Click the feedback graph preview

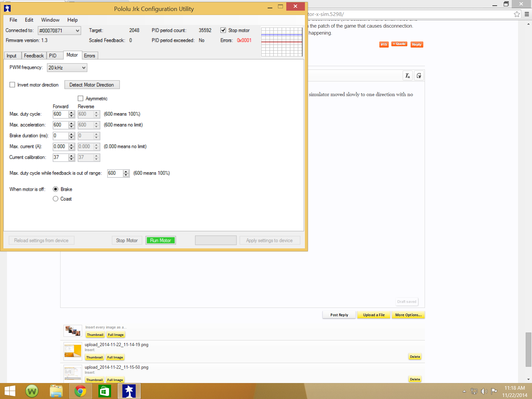click(x=282, y=42)
